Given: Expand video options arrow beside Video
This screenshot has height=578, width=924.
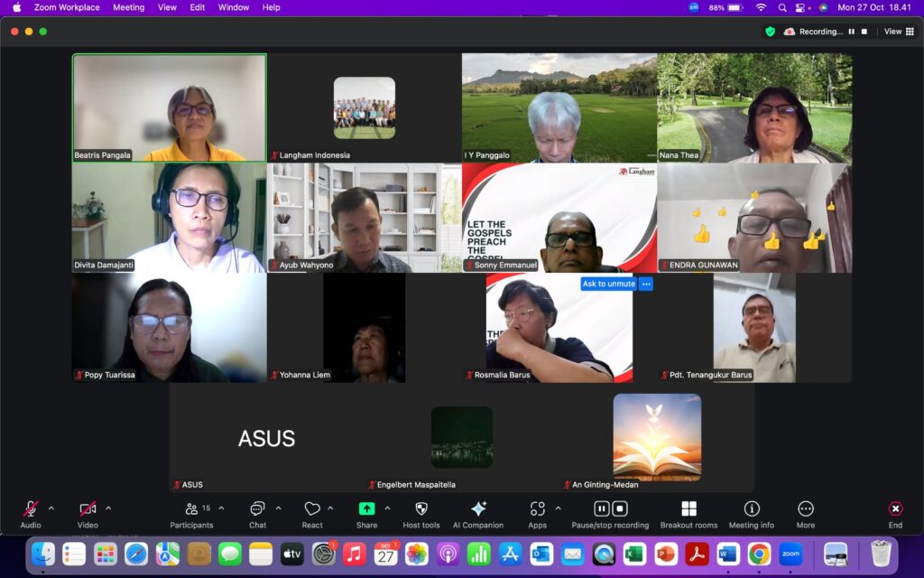Looking at the screenshot, I should point(108,508).
